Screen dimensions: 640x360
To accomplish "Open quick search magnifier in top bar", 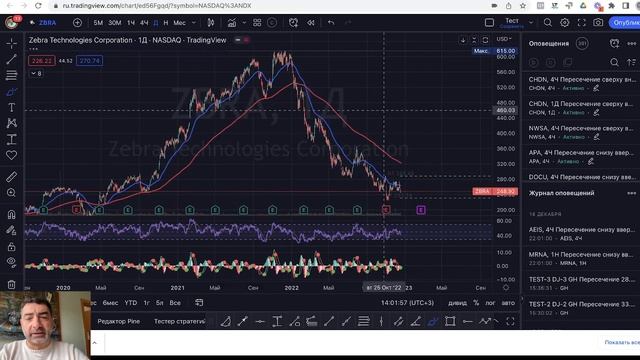I will click(x=548, y=23).
